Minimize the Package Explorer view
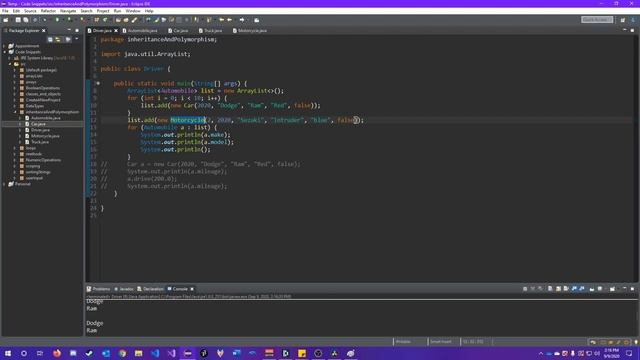The height and width of the screenshot is (360, 640). coord(69,31)
